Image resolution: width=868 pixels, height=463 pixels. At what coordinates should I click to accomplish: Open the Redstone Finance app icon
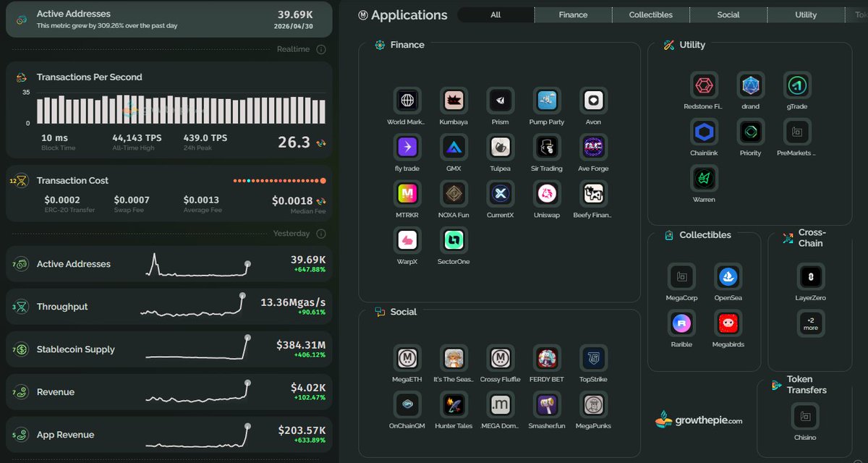[704, 85]
